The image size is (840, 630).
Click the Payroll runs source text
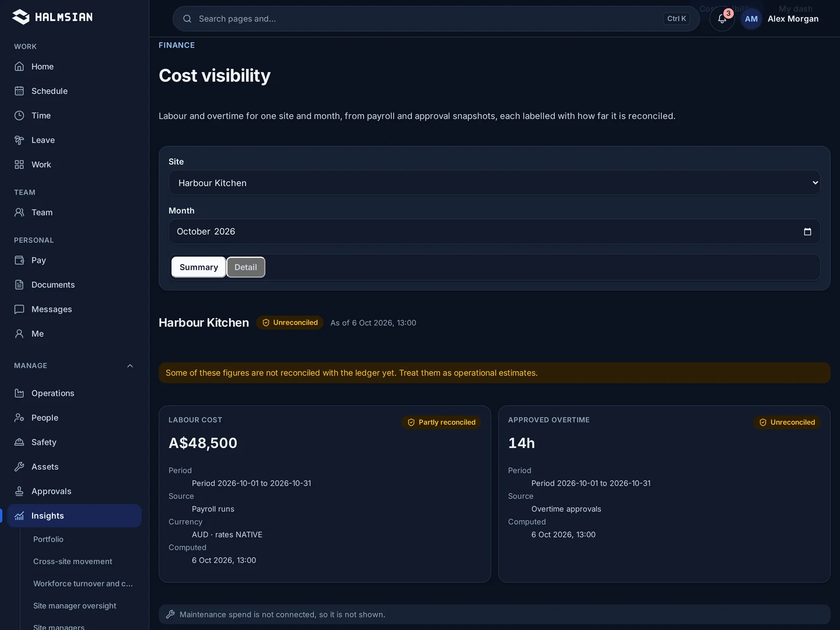tap(213, 509)
